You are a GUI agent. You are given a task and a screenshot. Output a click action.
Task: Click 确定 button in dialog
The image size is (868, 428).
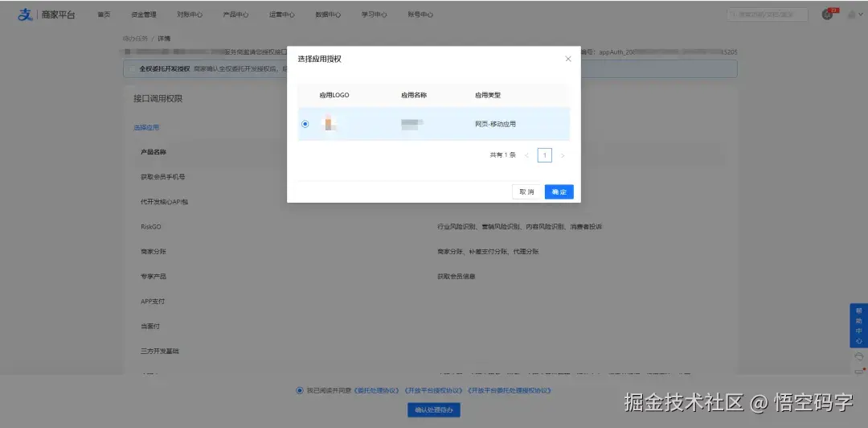point(559,191)
